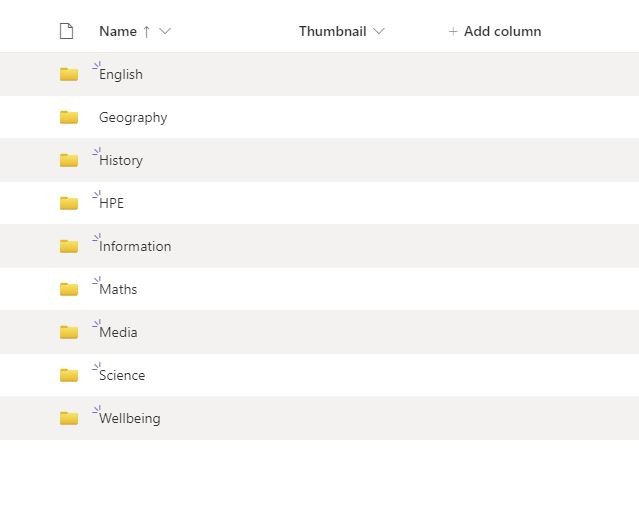Open the Science folder name link
639x519 pixels.
coord(122,375)
